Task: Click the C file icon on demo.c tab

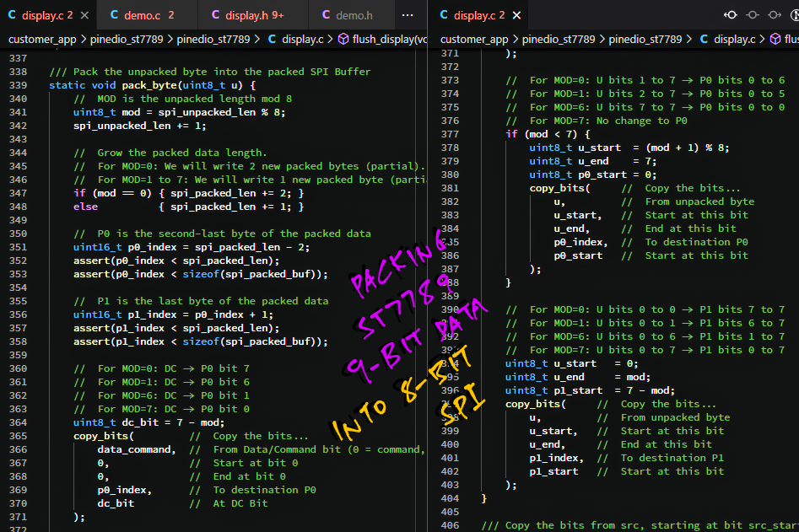Action: coord(114,15)
